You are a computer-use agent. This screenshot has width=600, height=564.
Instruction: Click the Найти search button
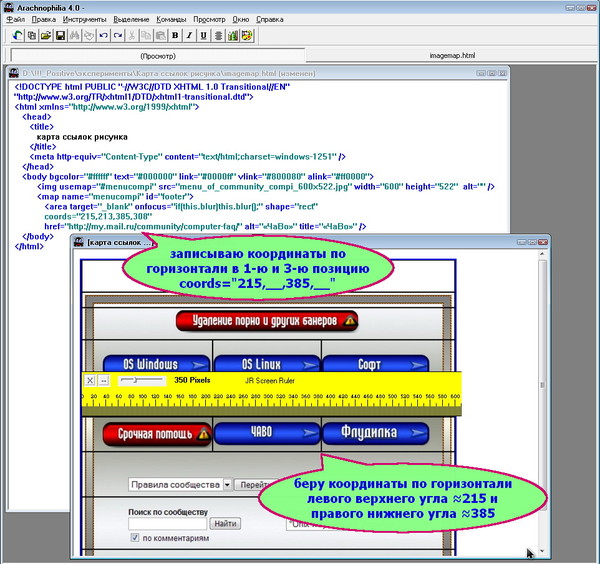tap(225, 523)
